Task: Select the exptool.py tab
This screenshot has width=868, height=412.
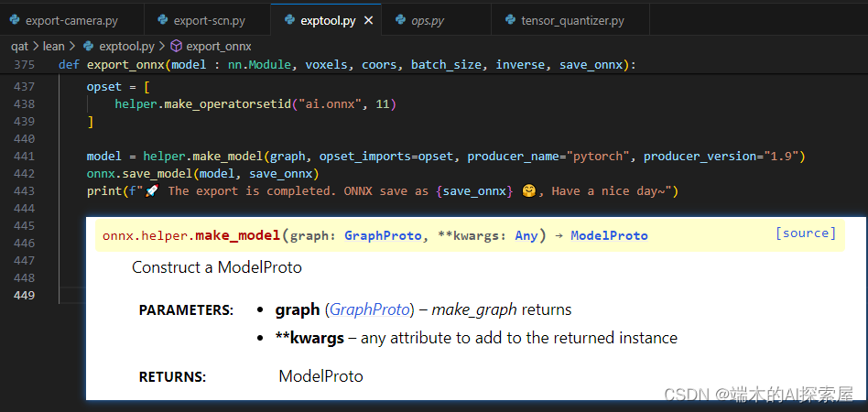Action: point(328,21)
